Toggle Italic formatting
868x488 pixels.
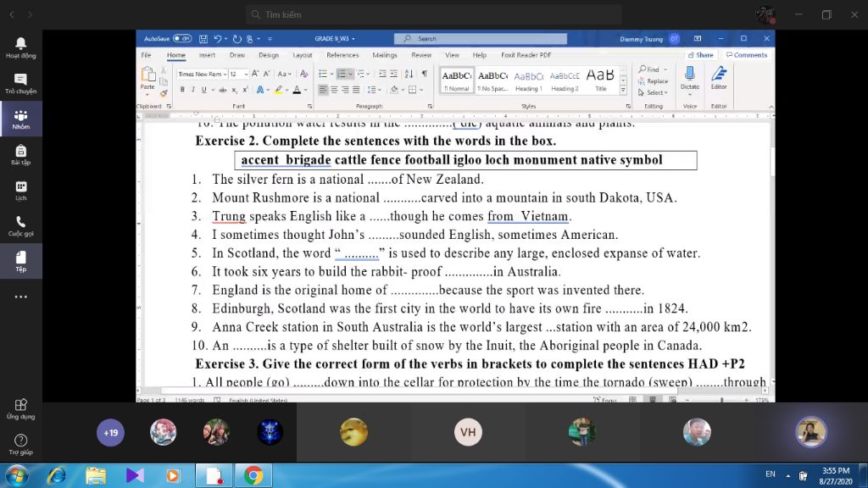click(x=192, y=90)
